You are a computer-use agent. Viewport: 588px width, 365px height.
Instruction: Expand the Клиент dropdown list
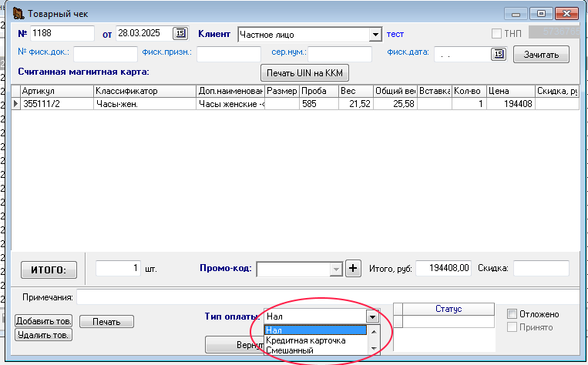click(x=375, y=35)
